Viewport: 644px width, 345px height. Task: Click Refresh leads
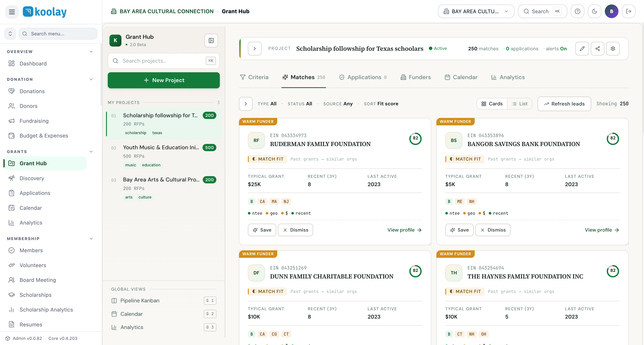point(564,104)
